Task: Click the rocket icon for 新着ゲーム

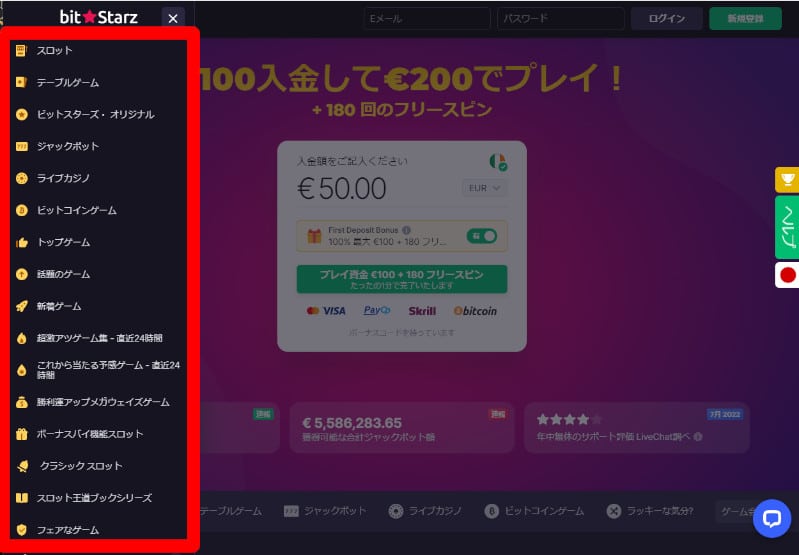Action: [x=21, y=306]
